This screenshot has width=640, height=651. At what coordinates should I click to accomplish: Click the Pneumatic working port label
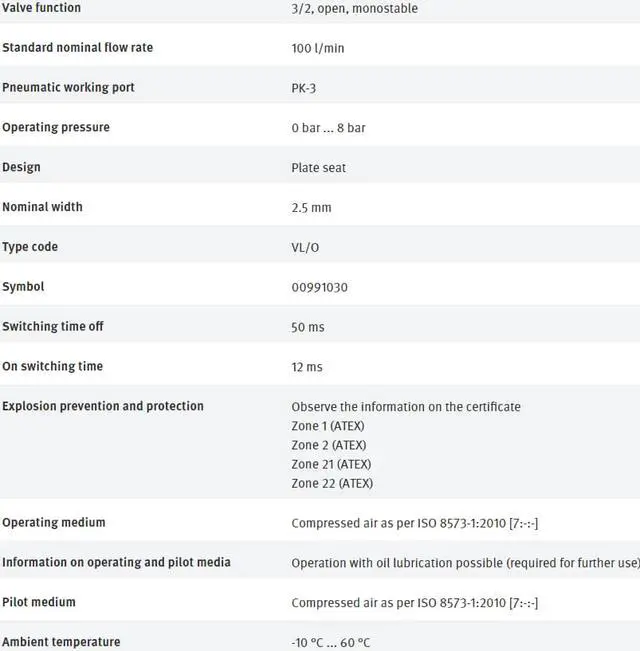tap(68, 88)
